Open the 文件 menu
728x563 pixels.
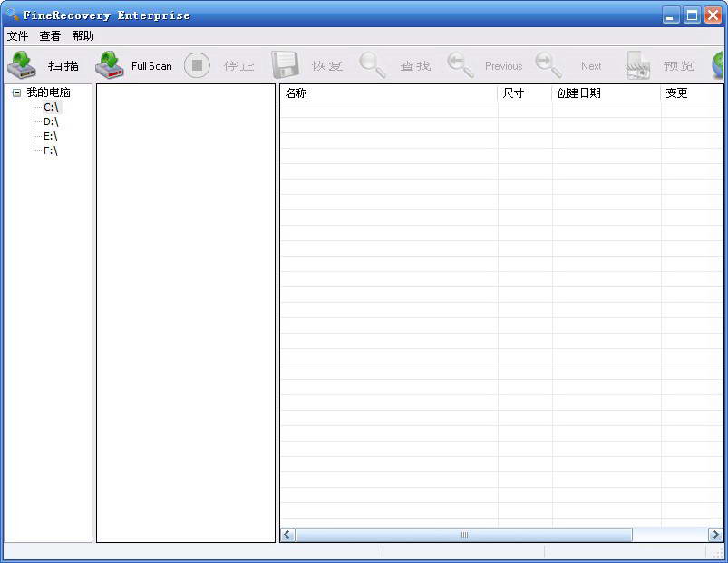tap(17, 35)
